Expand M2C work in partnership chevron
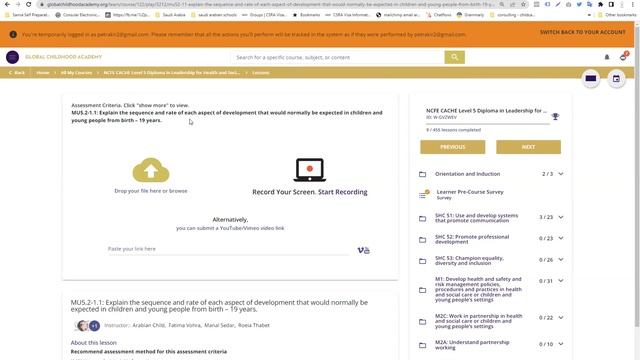The image size is (640, 360). [561, 318]
